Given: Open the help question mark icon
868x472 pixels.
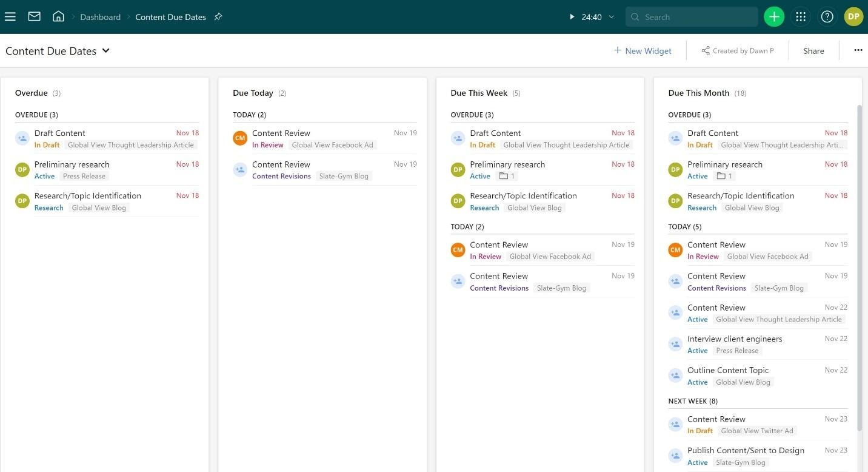Looking at the screenshot, I should (827, 17).
